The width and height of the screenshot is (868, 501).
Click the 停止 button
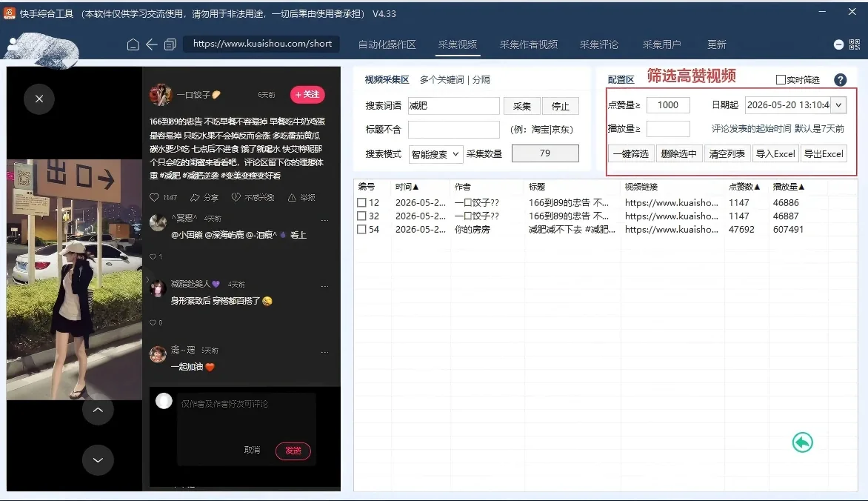pos(560,106)
